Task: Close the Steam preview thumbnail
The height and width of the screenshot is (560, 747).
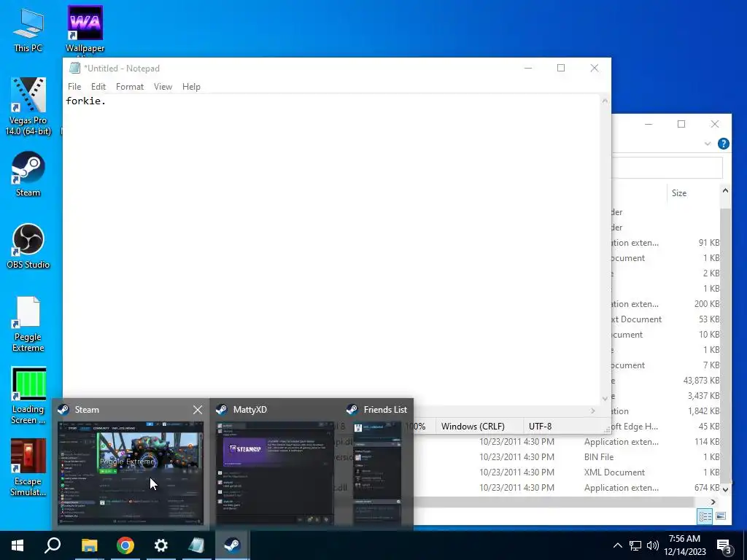Action: pyautogui.click(x=197, y=410)
